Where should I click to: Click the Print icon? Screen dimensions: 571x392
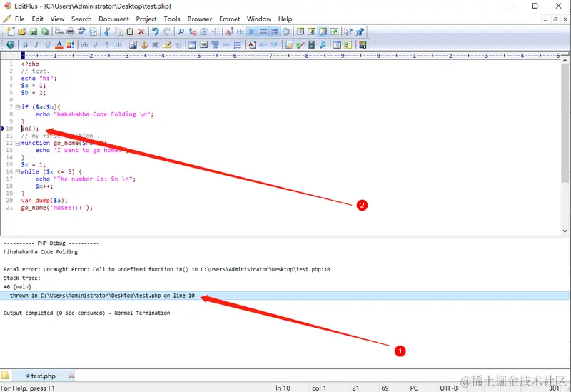pyautogui.click(x=71, y=31)
